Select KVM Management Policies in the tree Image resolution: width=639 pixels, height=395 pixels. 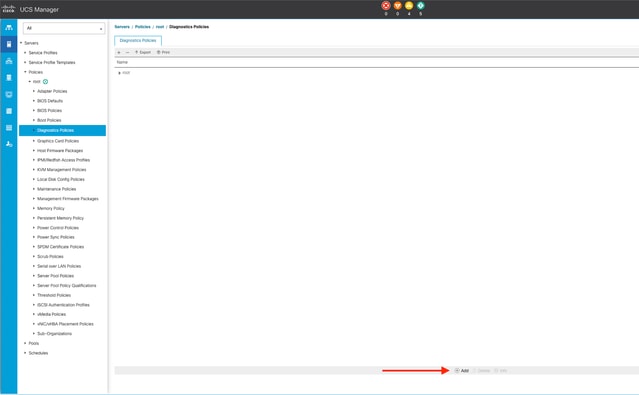click(x=62, y=170)
